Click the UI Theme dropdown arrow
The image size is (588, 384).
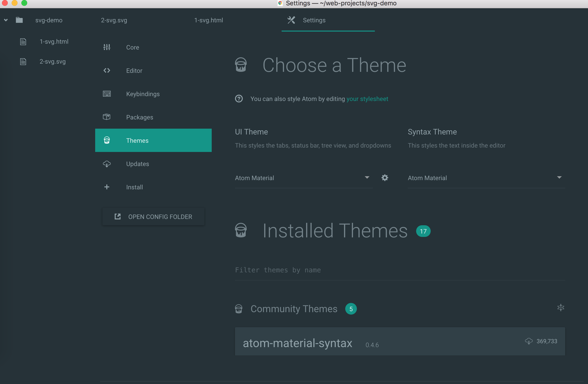coord(367,177)
